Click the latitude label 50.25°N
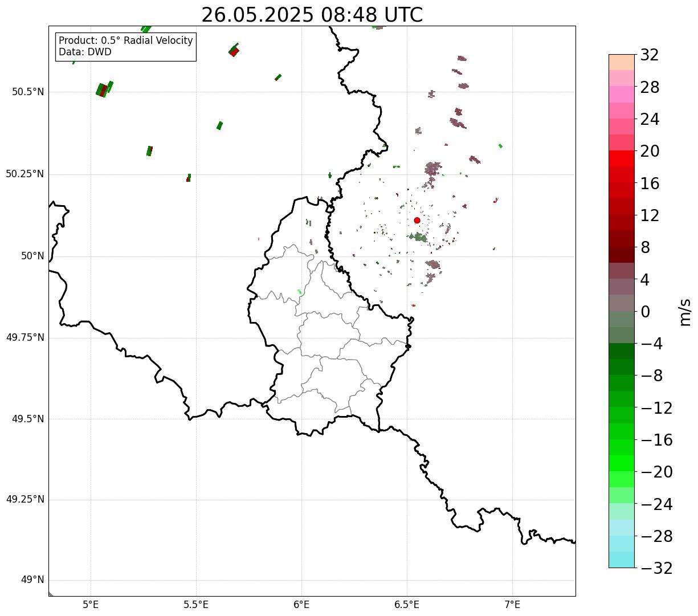 click(25, 174)
